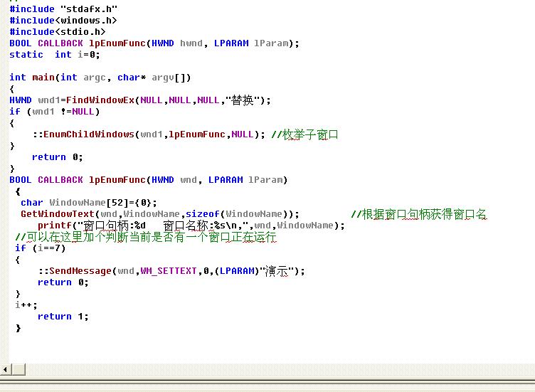This screenshot has width=535, height=392.
Task: Click the EnumChildWindows function name
Action: [x=89, y=134]
